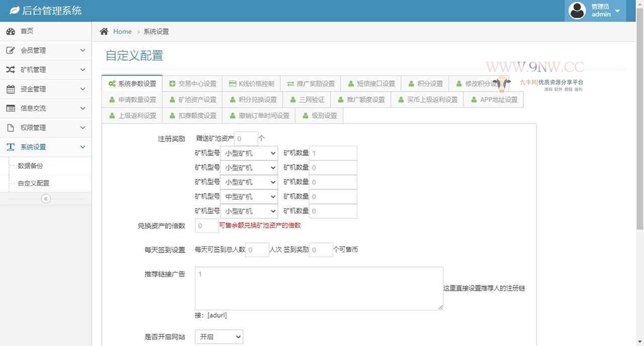Click the pencil icon for 会员管理
The width and height of the screenshot is (644, 346).
pos(11,50)
